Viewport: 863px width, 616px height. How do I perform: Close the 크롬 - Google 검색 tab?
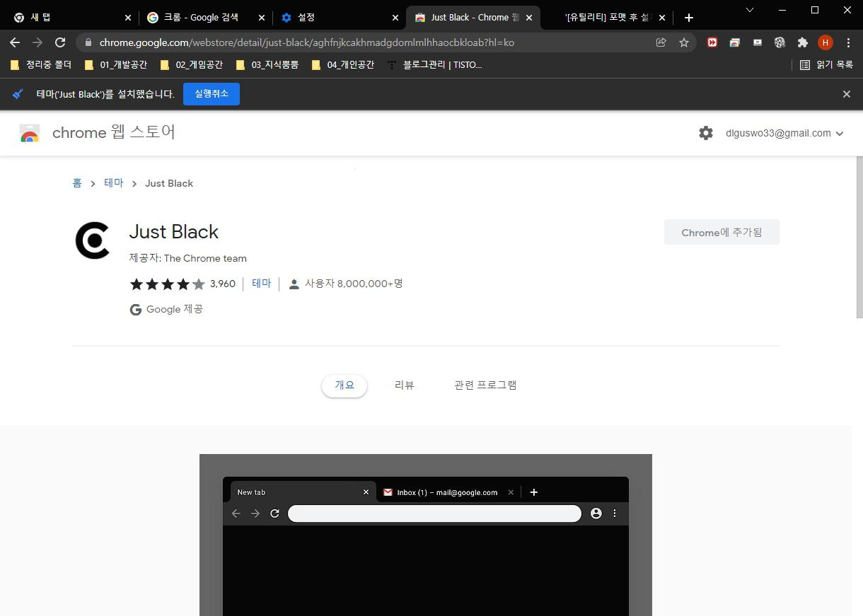click(x=261, y=18)
